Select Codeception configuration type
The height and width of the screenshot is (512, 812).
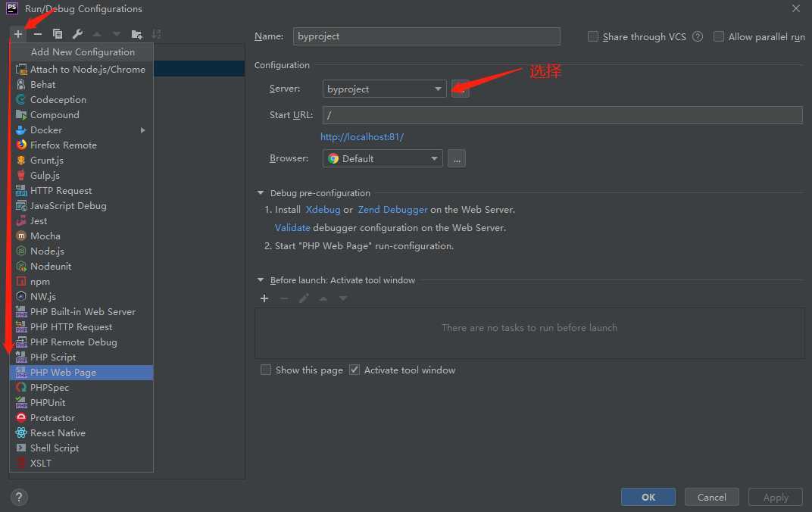[x=81, y=99]
